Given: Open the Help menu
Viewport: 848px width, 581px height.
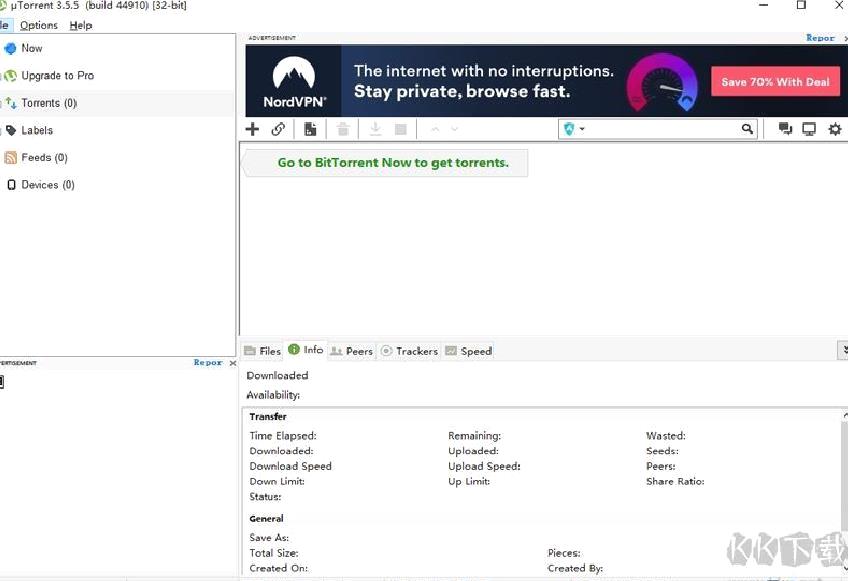Looking at the screenshot, I should coord(81,25).
